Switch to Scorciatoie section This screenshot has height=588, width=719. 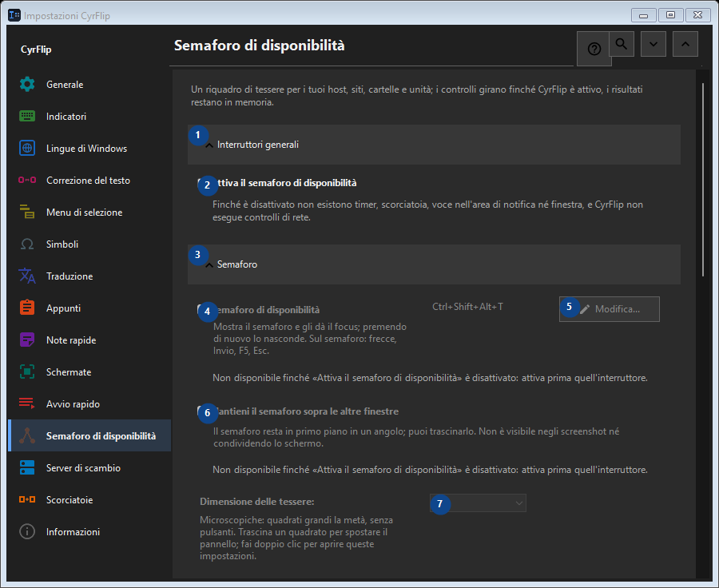89,499
